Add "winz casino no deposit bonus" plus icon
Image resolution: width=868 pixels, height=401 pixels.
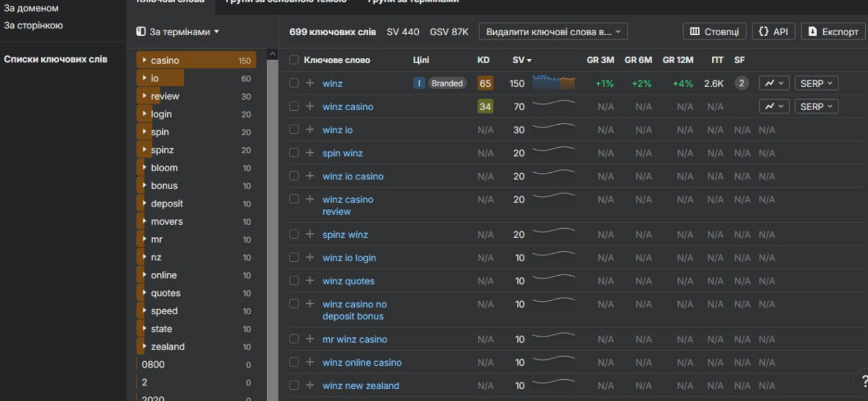(x=310, y=304)
